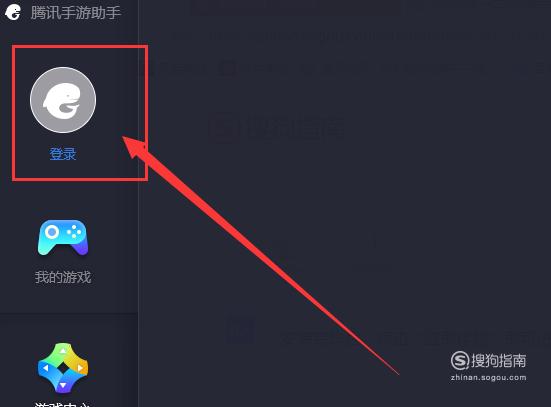Click the red arrow annotation tip
The image size is (551, 407).
[124, 138]
